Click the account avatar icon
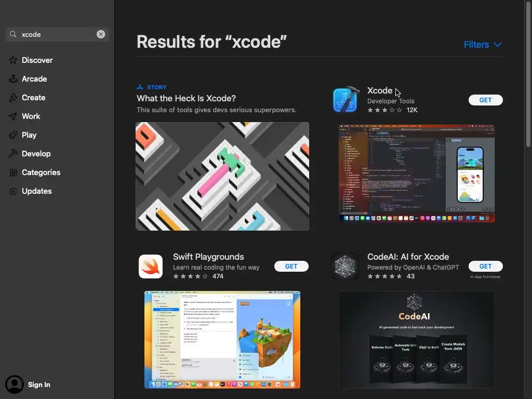Screen dimensions: 532x399 [14, 384]
